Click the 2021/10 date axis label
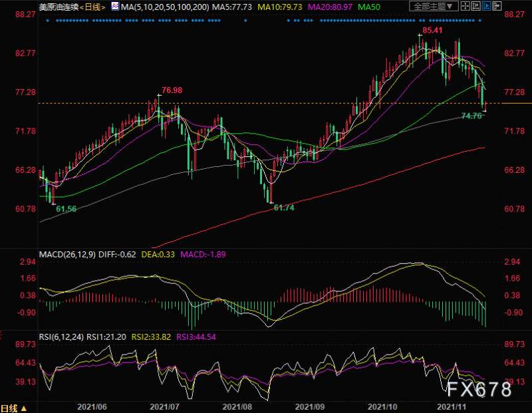The image size is (532, 413). (x=382, y=406)
